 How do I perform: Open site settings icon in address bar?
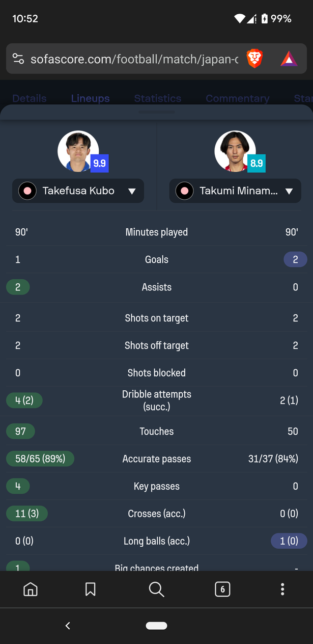point(18,59)
